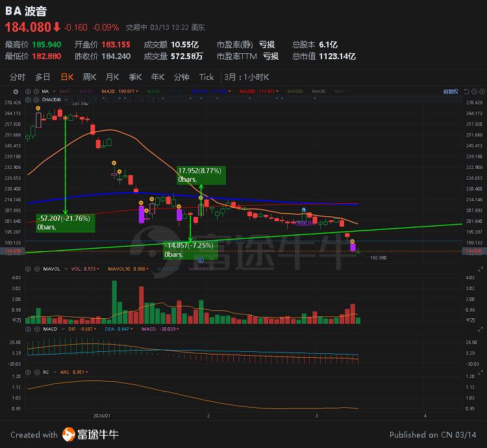Switch to 多日 multi-day tab
487x448 pixels.
point(43,77)
